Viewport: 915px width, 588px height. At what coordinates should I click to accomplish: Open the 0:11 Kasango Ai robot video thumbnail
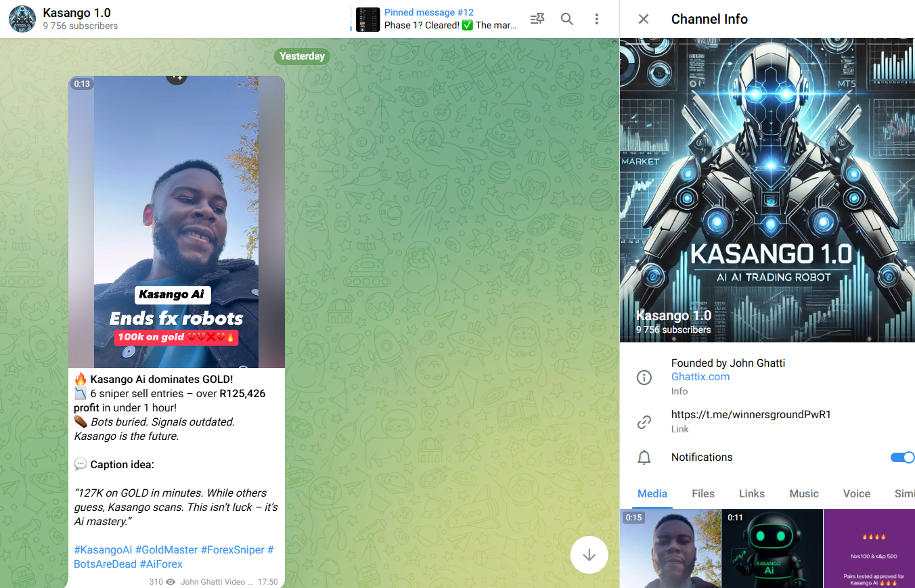(x=772, y=548)
